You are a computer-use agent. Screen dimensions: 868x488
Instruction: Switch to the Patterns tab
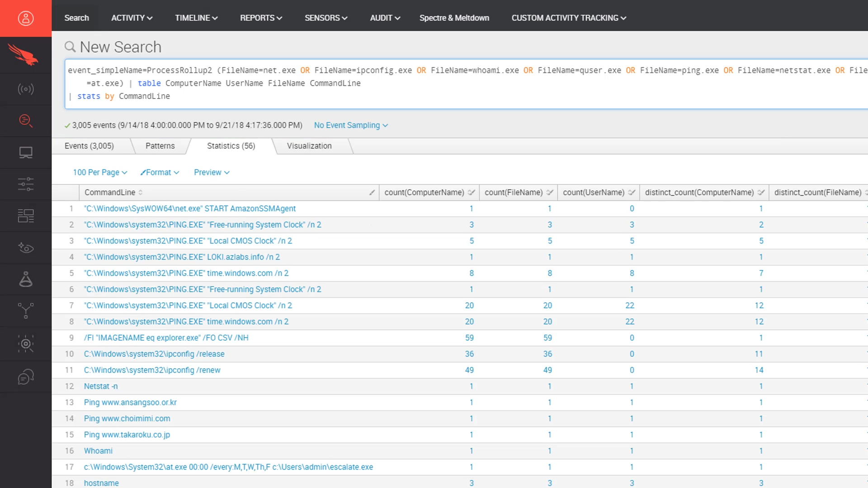(160, 146)
